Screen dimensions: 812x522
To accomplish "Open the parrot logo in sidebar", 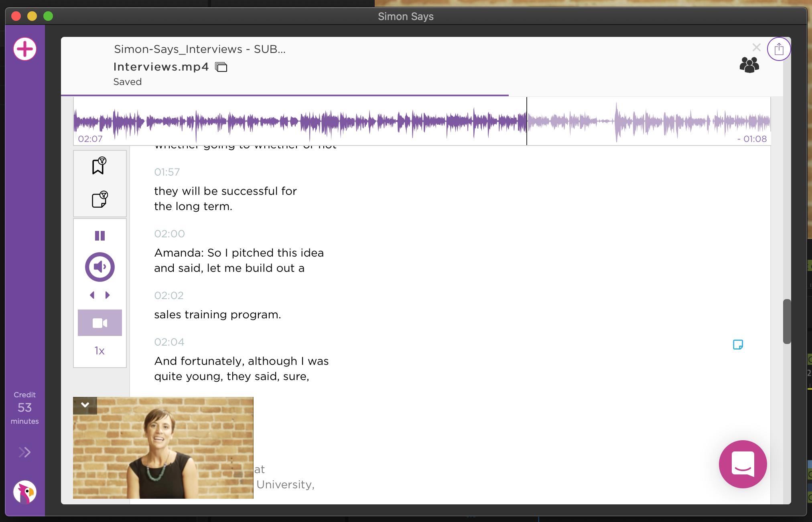I will pyautogui.click(x=25, y=492).
